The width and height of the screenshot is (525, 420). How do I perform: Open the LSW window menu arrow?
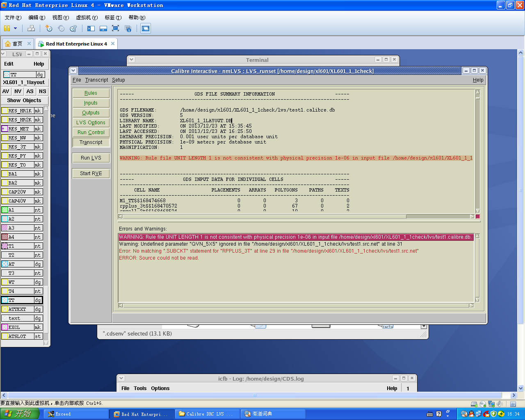click(3, 54)
